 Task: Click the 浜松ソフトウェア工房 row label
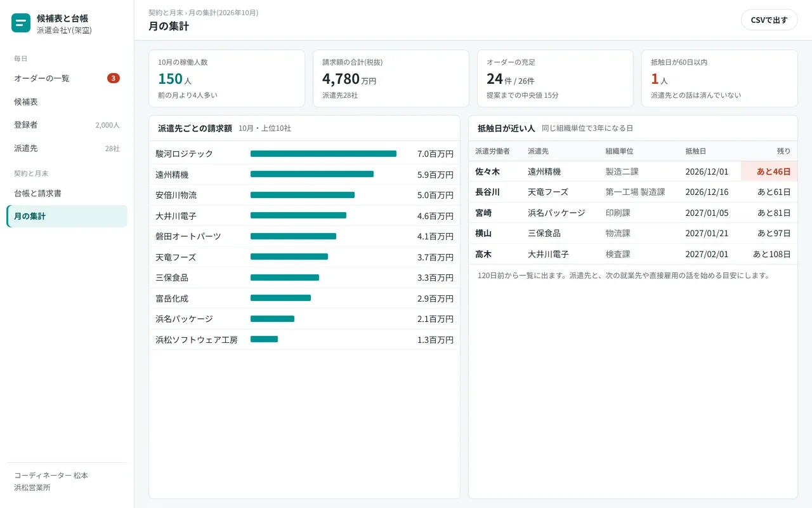tap(197, 340)
